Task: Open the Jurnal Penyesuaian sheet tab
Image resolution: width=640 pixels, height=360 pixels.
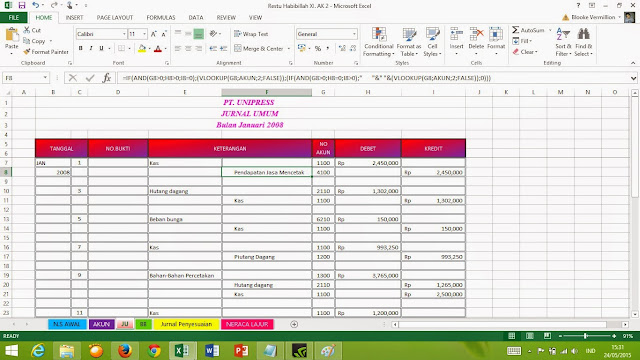Action: coord(186,324)
